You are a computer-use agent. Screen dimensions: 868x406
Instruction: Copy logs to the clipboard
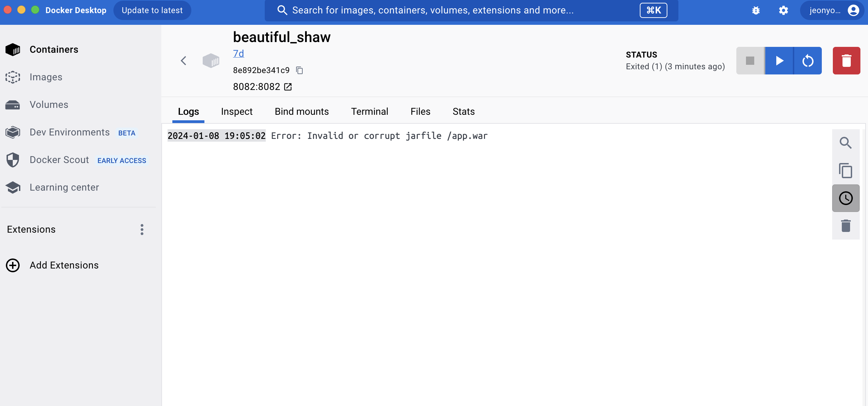[846, 171]
